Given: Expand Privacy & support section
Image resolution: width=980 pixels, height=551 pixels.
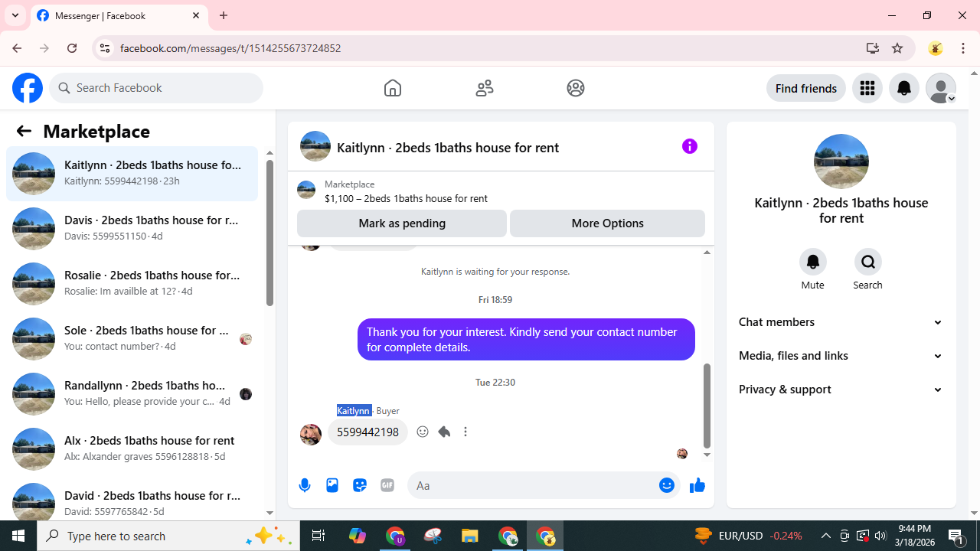Looking at the screenshot, I should click(841, 390).
